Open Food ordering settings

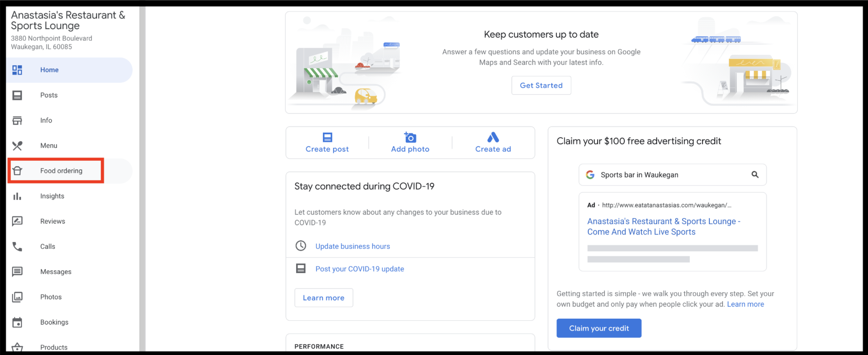pyautogui.click(x=69, y=171)
